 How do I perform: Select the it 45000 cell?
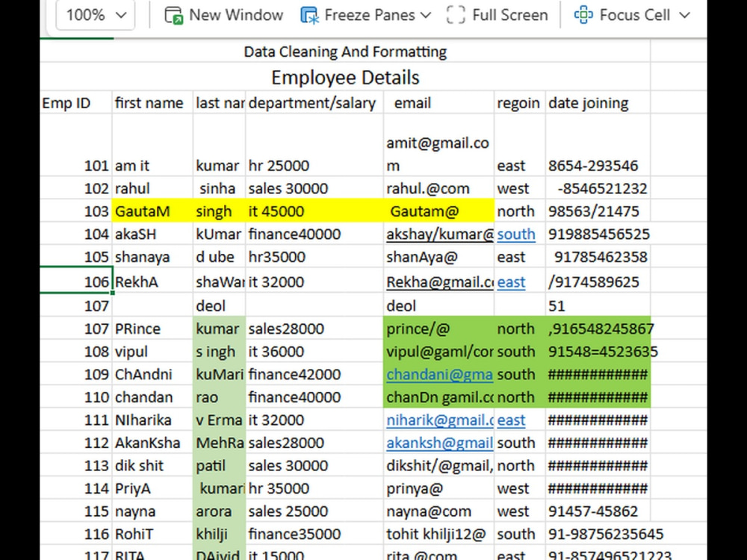(x=314, y=211)
